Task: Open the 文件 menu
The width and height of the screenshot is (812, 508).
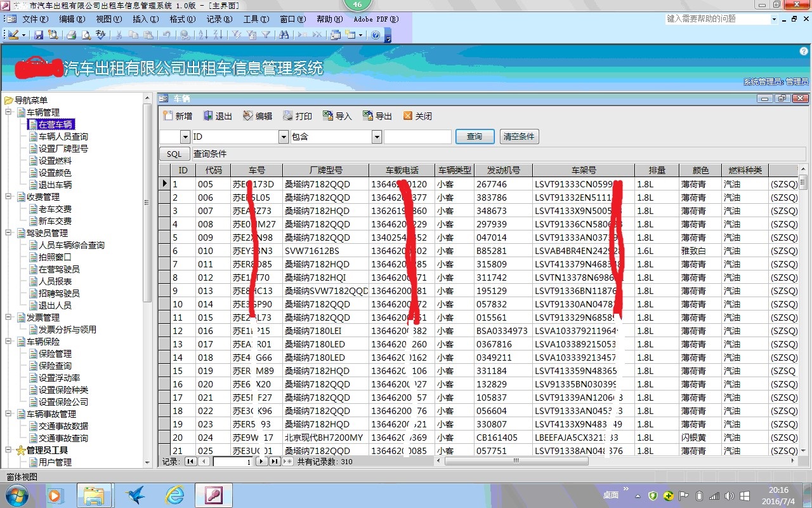Action: click(x=34, y=19)
